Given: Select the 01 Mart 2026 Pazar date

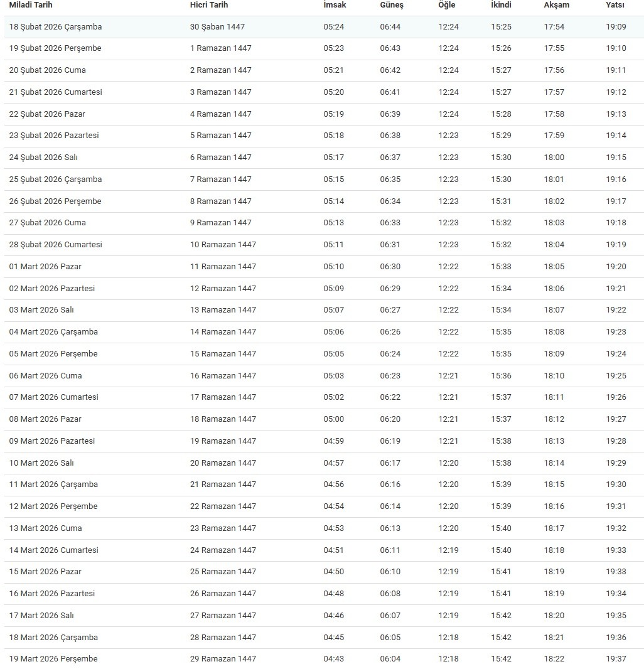Looking at the screenshot, I should 45,267.
